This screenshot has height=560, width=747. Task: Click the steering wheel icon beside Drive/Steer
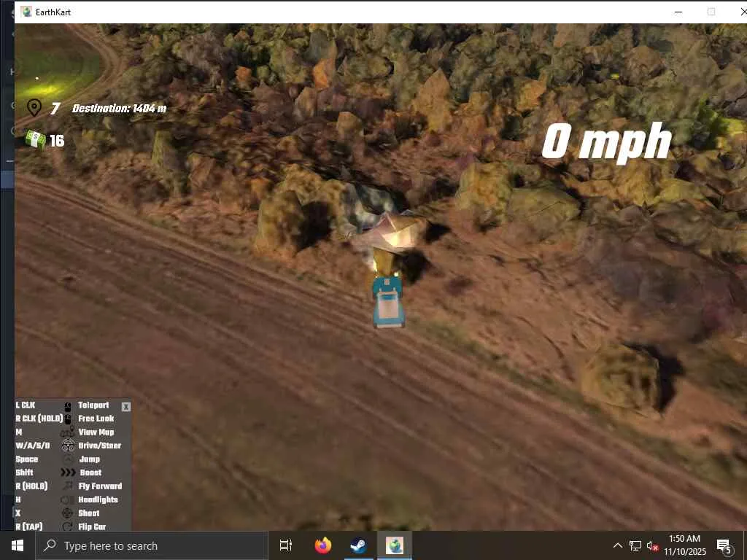tap(68, 446)
